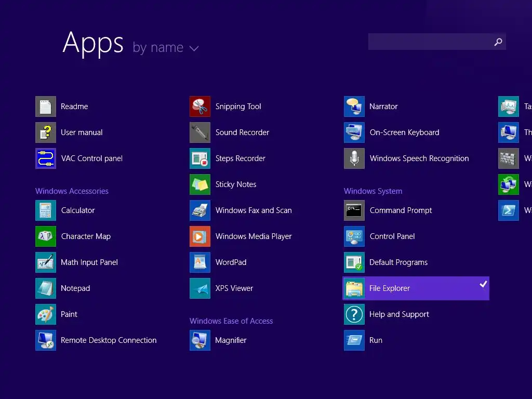Launch the Snipping Tool icon
This screenshot has width=532, height=399.
200,107
